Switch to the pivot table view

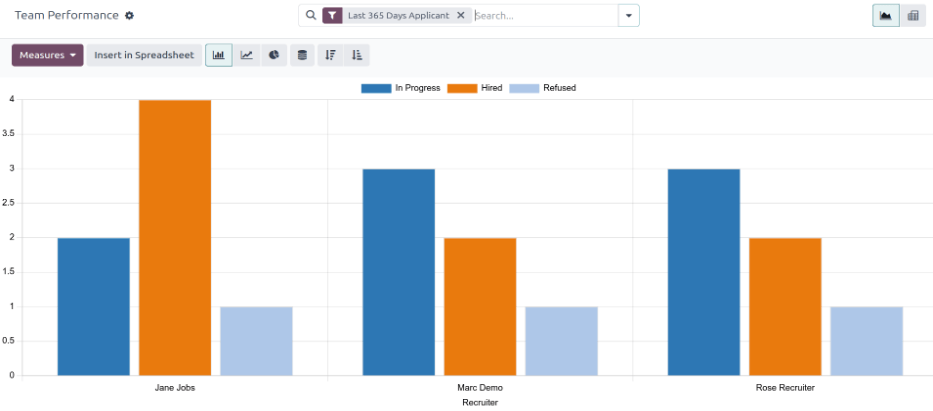pos(912,16)
